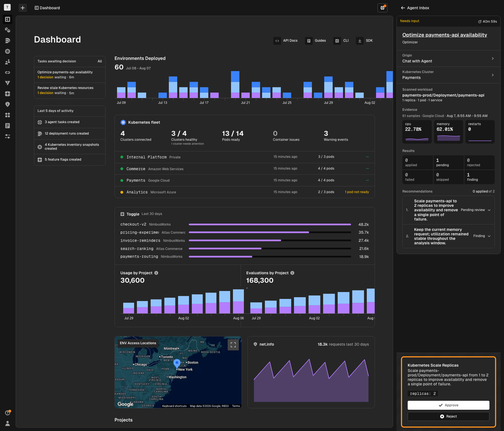Screen dimensions: 504x431
Task: Open the invoice-reminders flag row
Action: pos(245,240)
